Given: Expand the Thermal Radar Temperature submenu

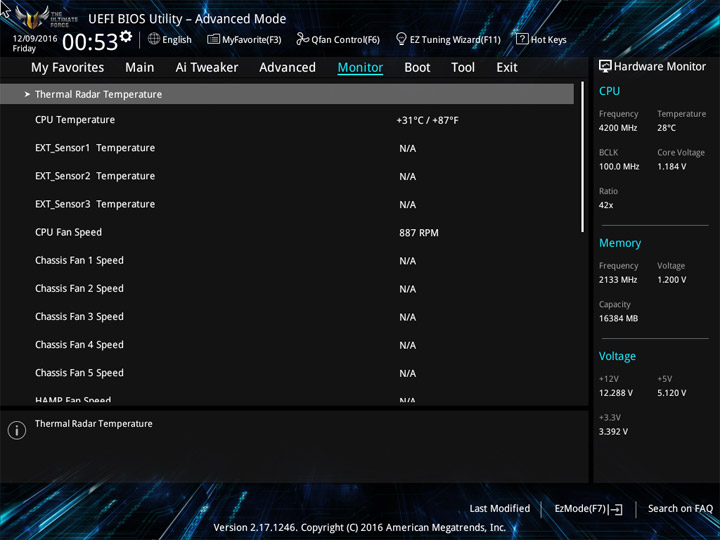Looking at the screenshot, I should pyautogui.click(x=287, y=94).
